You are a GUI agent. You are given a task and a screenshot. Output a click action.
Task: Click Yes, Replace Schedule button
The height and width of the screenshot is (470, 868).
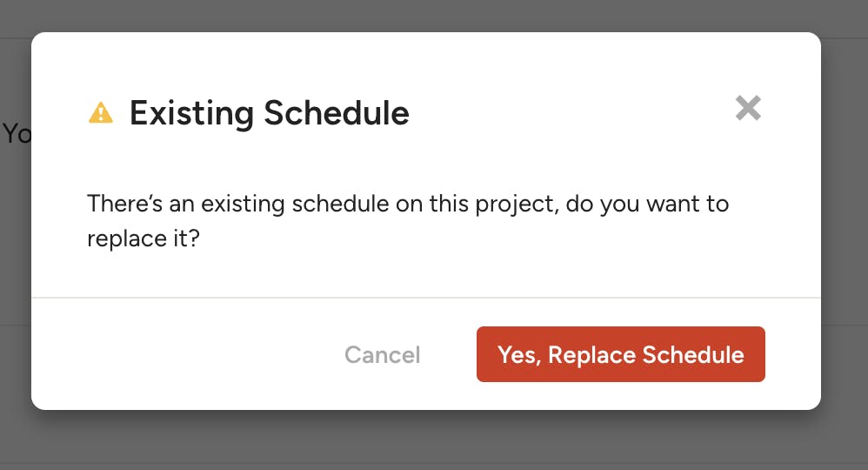point(620,354)
